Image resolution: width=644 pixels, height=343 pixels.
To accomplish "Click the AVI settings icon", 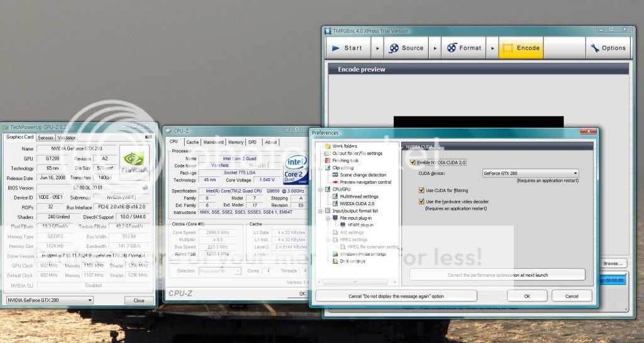I will pos(335,232).
